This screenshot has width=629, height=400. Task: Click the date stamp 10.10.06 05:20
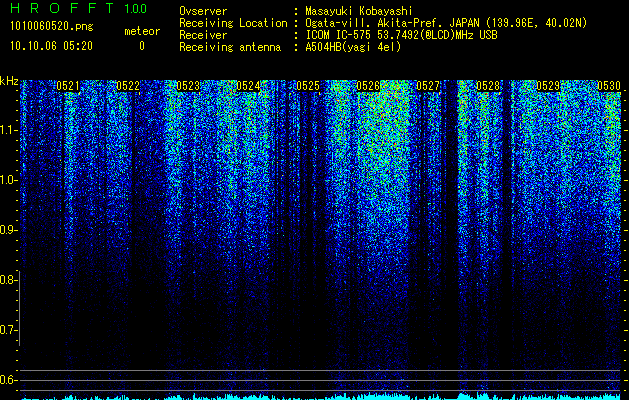tap(51, 46)
